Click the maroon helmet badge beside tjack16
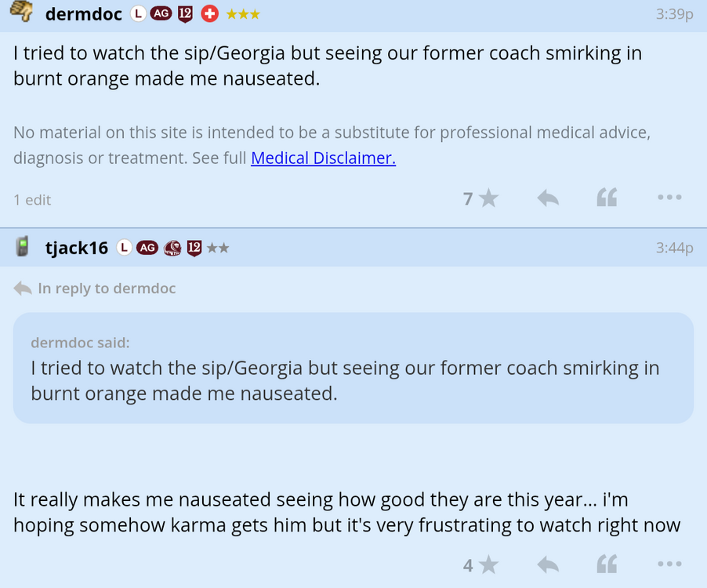 [171, 248]
